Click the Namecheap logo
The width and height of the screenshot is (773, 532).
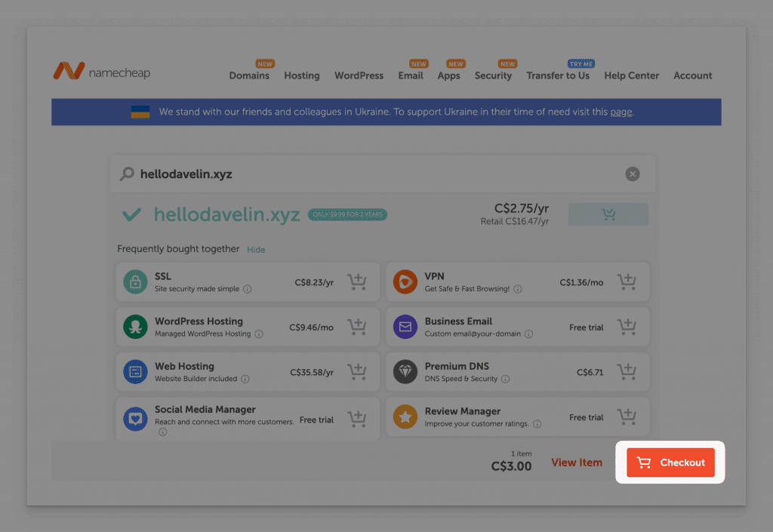pyautogui.click(x=102, y=72)
